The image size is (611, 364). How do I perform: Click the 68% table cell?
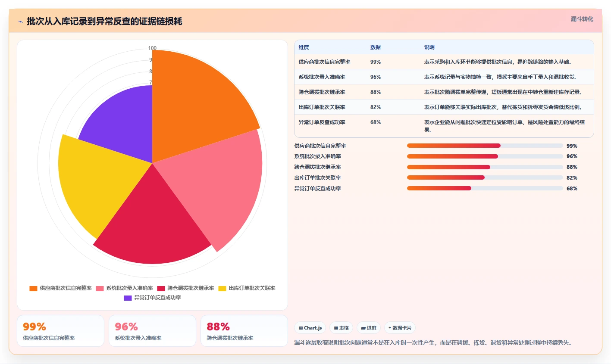coord(375,122)
